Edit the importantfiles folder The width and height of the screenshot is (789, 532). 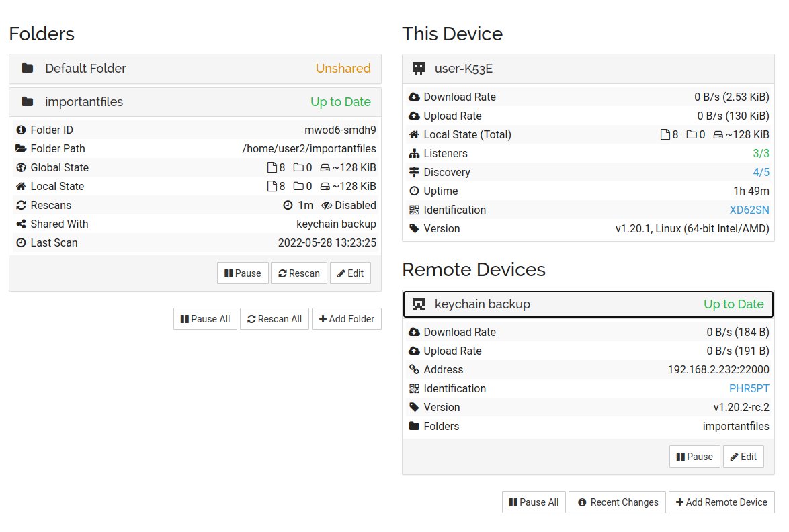(350, 273)
